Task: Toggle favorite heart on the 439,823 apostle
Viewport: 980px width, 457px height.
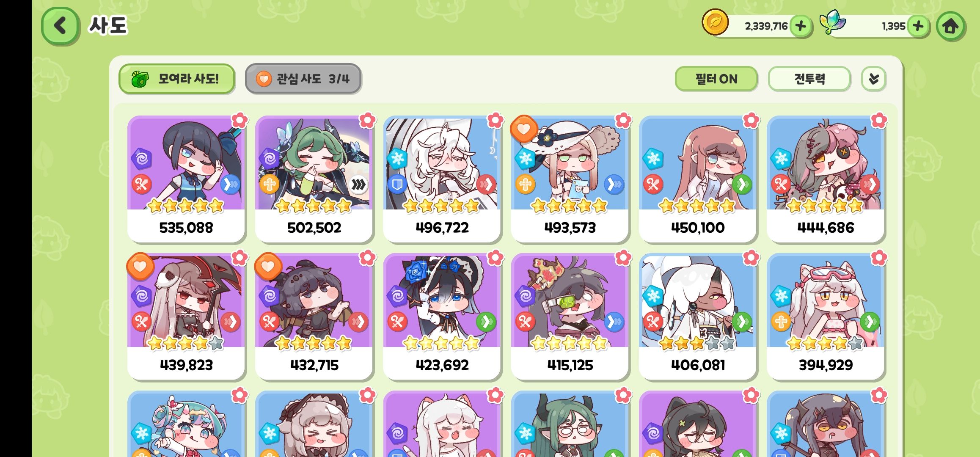Action: click(x=140, y=266)
